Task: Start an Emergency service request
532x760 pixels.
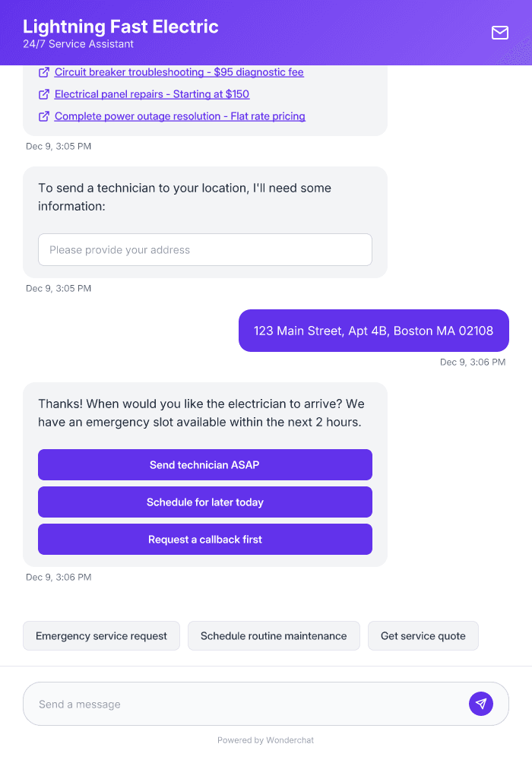Action: [101, 635]
